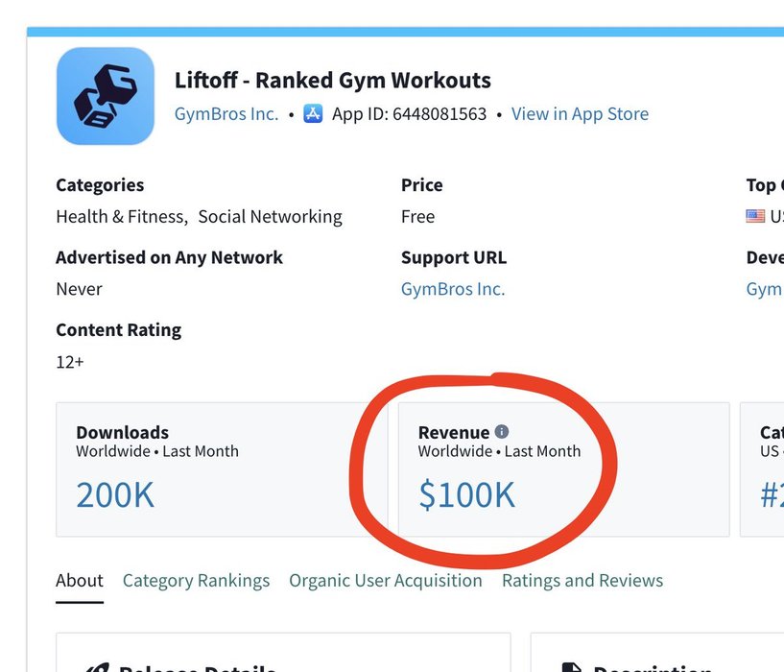The image size is (784, 672).
Task: Select the Social Networking category
Action: (270, 217)
